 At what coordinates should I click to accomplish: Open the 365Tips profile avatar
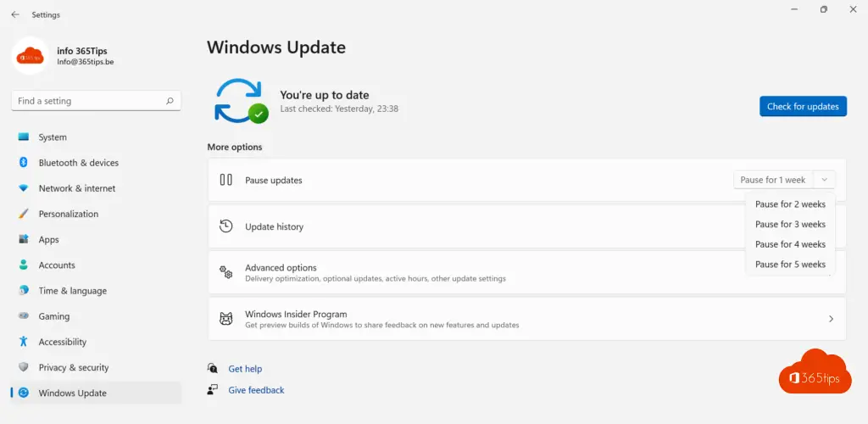(x=30, y=55)
